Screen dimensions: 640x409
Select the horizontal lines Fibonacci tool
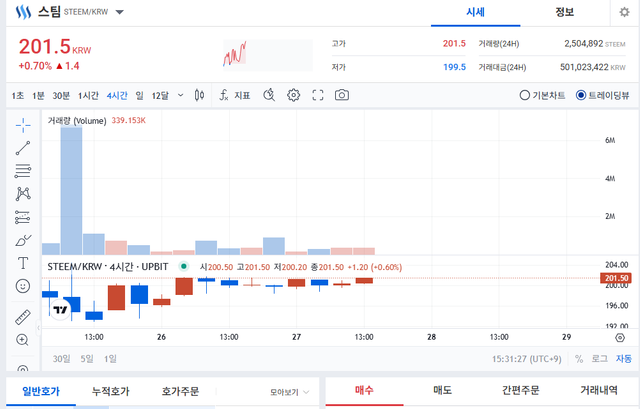click(x=23, y=171)
